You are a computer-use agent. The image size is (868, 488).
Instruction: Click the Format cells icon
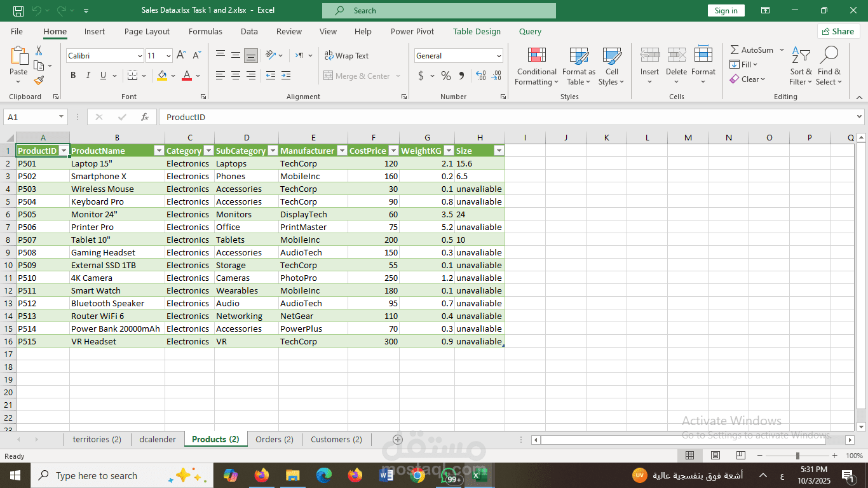pos(703,56)
